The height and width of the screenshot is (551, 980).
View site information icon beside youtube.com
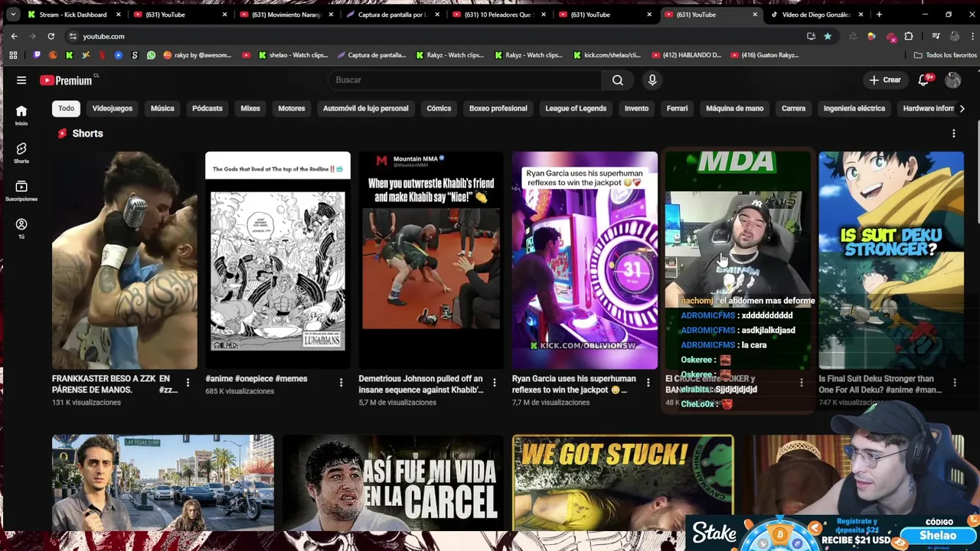tap(72, 36)
